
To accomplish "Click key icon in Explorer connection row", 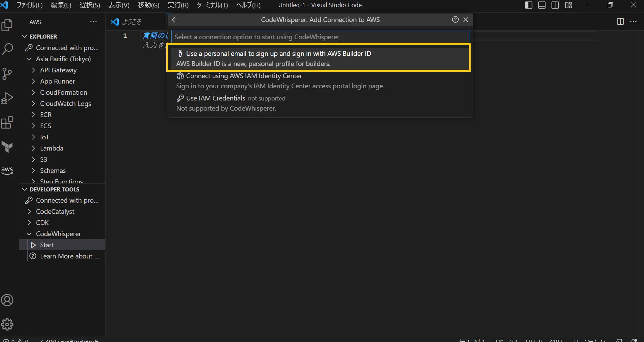I will (x=29, y=48).
